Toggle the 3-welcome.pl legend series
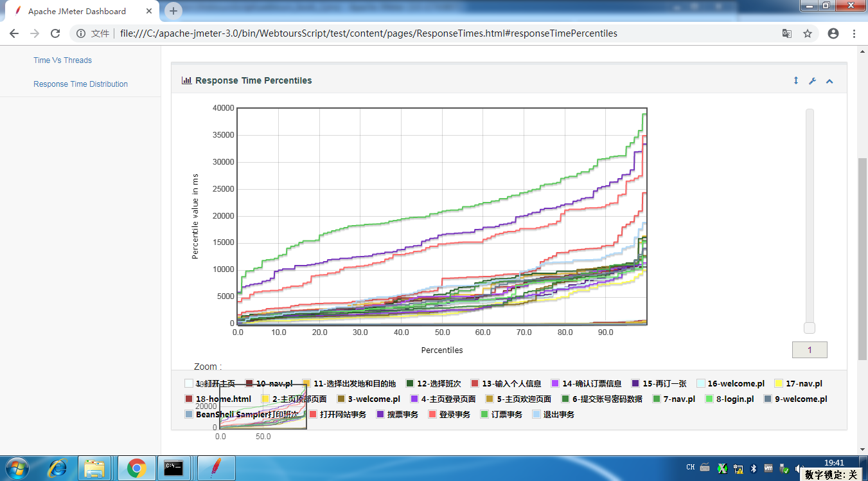 pos(369,399)
